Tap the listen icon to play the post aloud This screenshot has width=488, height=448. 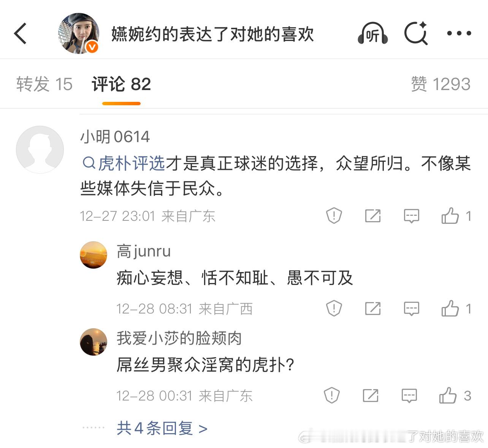pos(372,33)
